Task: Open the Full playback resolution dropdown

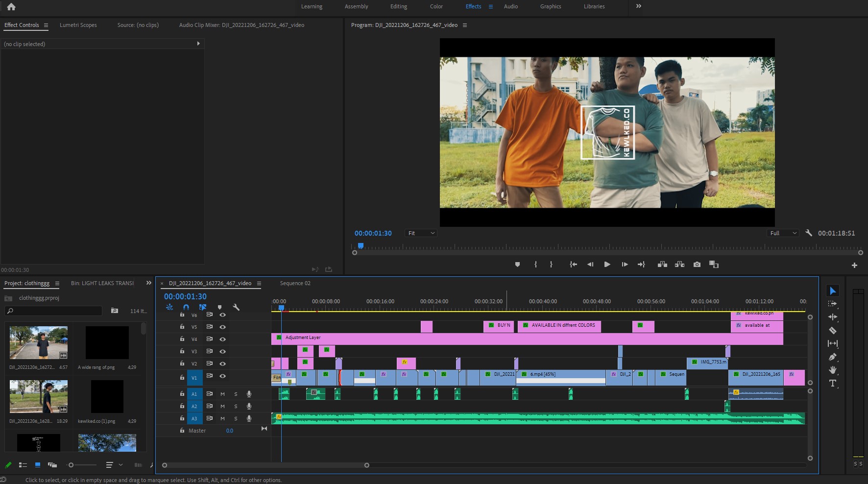Action: (x=783, y=233)
